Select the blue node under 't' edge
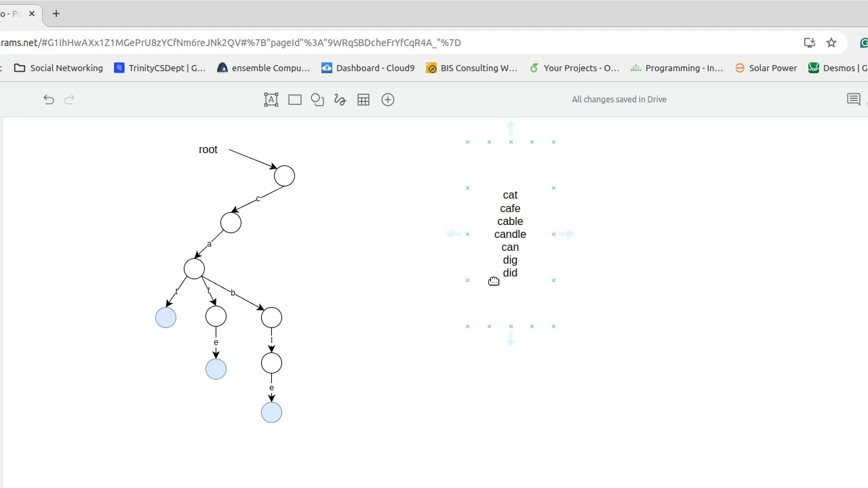Screen dimensions: 868x488 (166, 317)
